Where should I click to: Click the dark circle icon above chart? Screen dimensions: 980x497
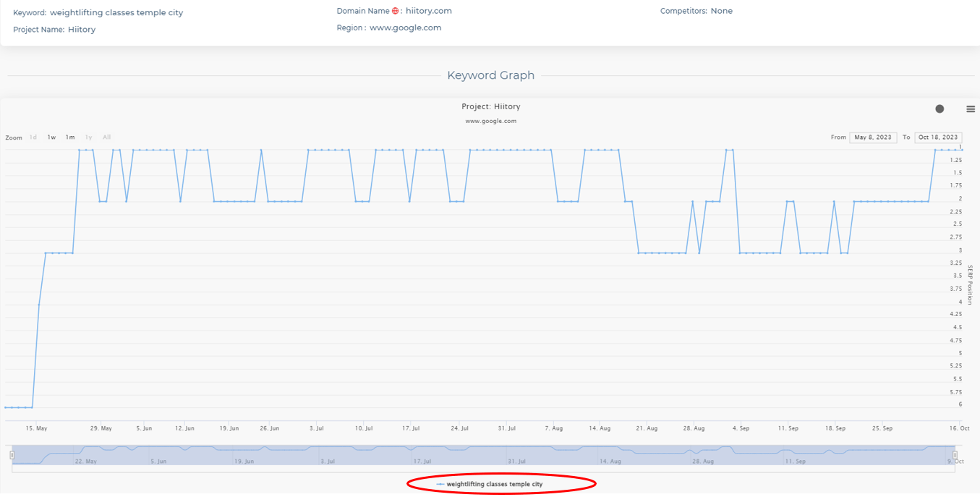[x=939, y=109]
